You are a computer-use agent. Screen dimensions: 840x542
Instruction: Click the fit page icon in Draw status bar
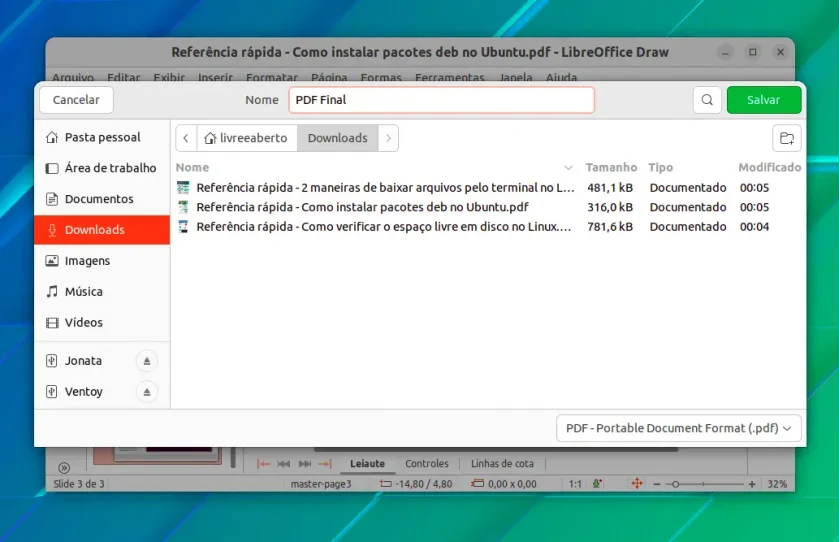coord(637,484)
